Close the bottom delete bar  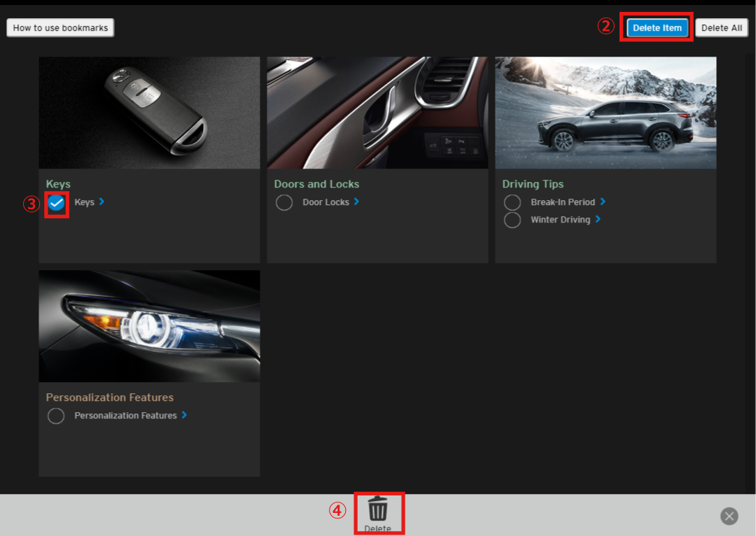click(x=729, y=516)
